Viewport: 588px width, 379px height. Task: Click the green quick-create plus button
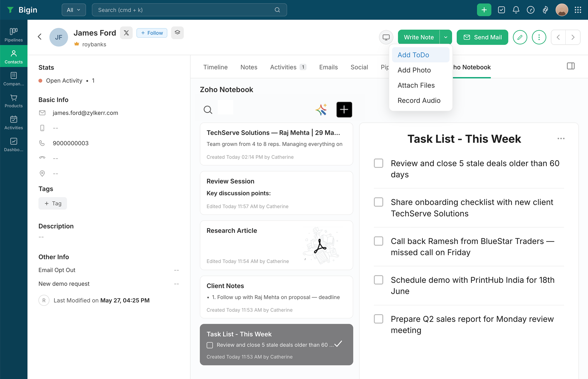(484, 10)
